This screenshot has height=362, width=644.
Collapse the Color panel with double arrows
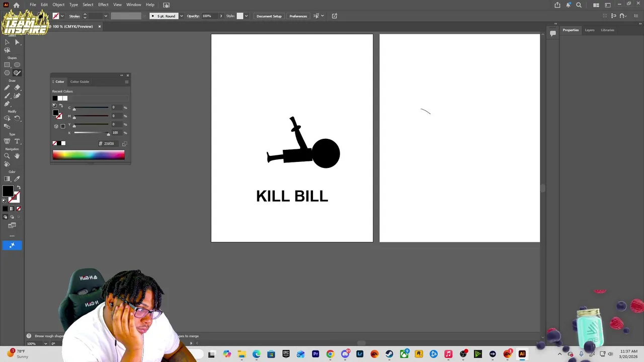pyautogui.click(x=121, y=75)
